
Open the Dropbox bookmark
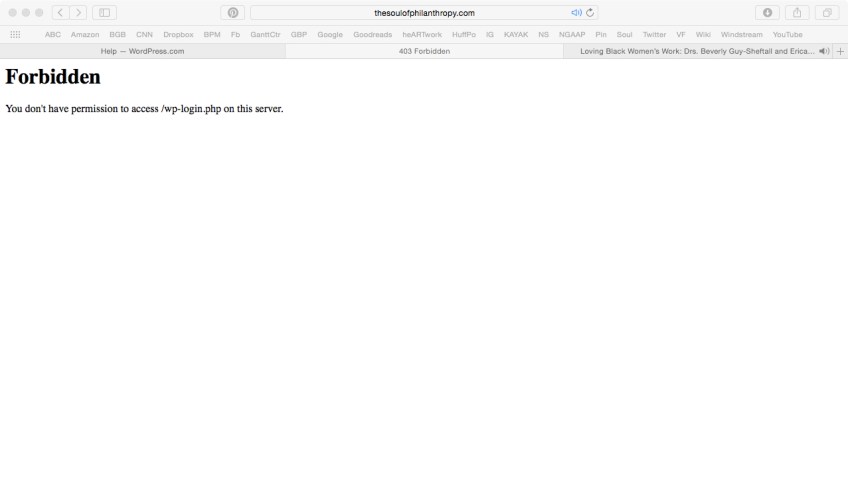178,35
